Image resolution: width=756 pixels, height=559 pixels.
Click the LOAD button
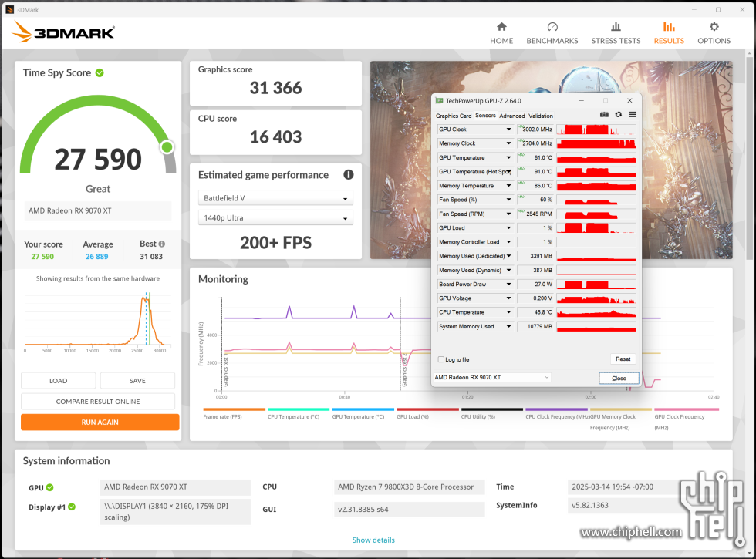(59, 381)
